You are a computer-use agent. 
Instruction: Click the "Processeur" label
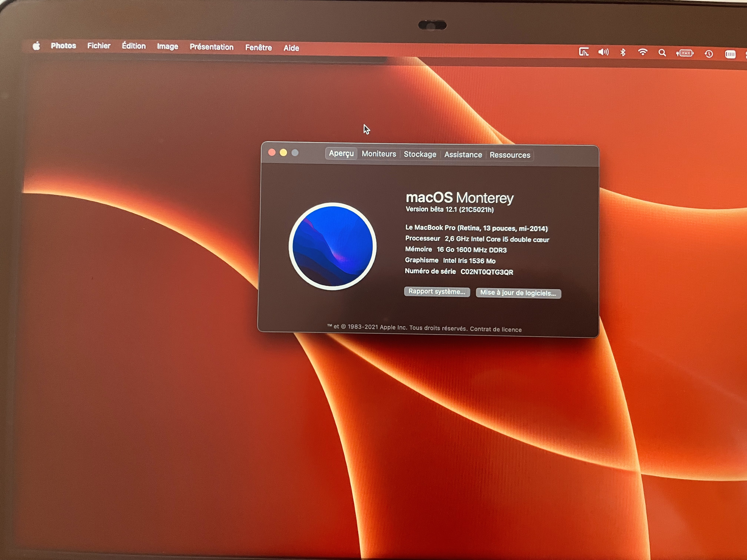(x=423, y=238)
